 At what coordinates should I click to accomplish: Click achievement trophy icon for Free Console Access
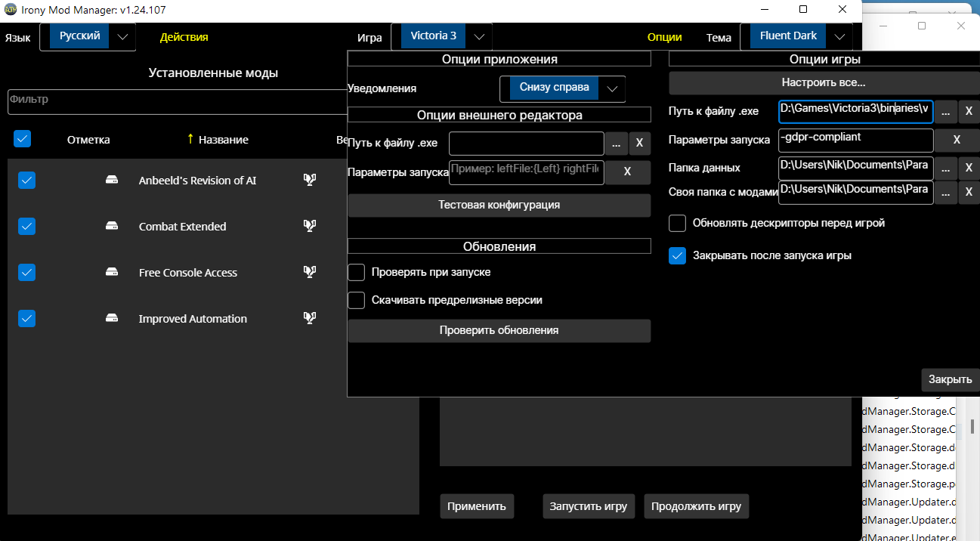tap(309, 272)
